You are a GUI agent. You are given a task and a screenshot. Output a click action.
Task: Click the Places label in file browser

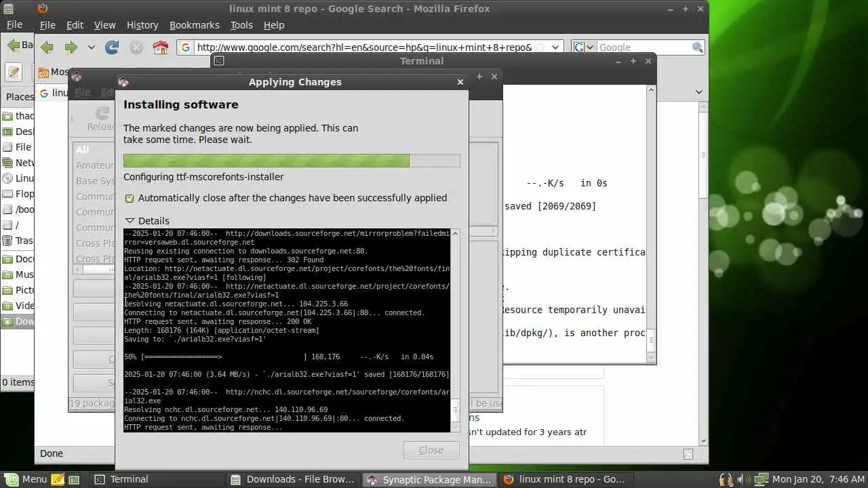tap(20, 96)
